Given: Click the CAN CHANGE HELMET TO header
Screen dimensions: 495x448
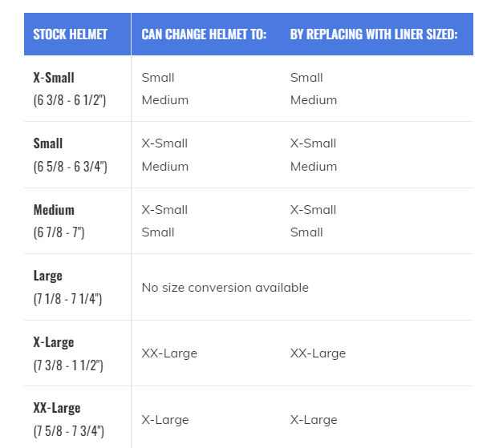Looking at the screenshot, I should [204, 34].
